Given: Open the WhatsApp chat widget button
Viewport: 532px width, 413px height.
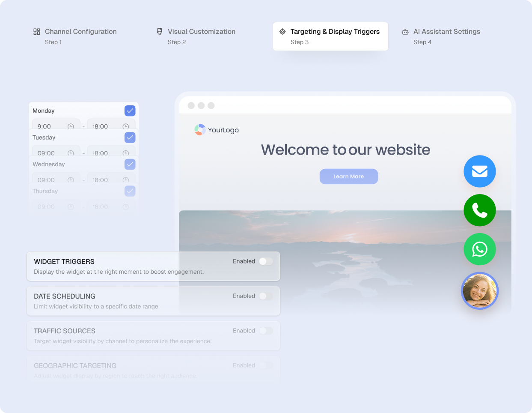Looking at the screenshot, I should [x=479, y=249].
